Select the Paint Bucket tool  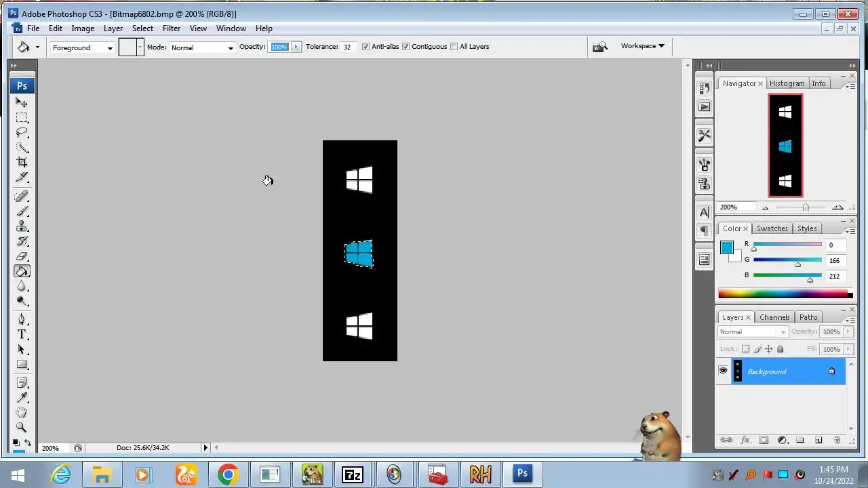point(22,271)
